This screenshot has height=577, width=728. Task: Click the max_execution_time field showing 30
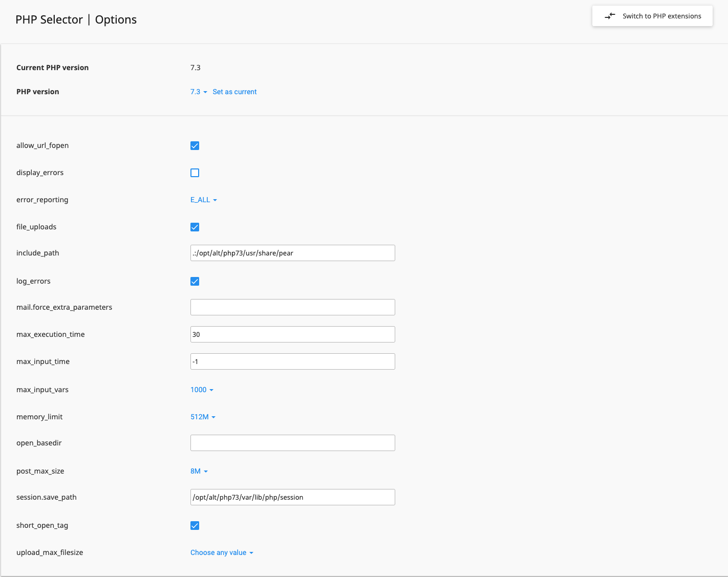(x=293, y=334)
